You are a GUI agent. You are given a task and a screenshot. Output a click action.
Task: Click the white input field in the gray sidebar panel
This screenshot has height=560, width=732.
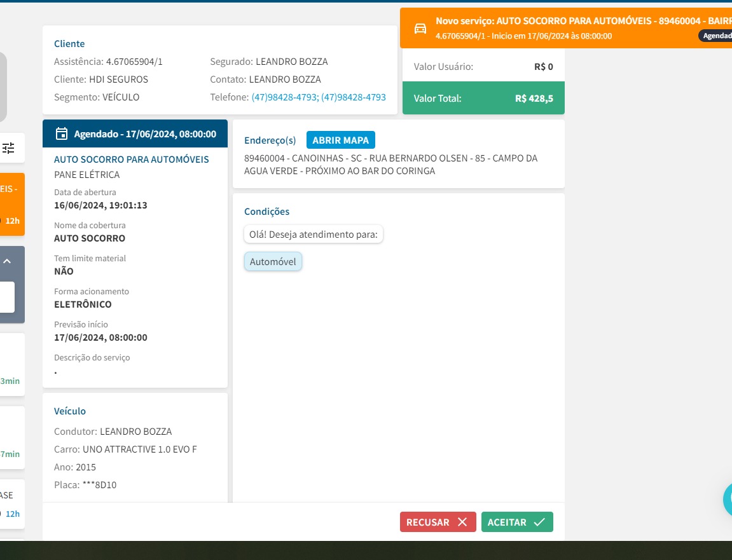coord(6,297)
